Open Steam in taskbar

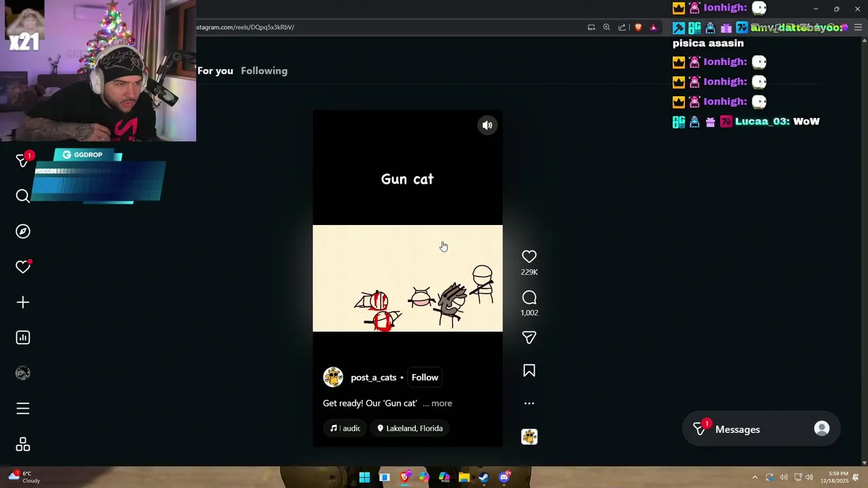(484, 477)
